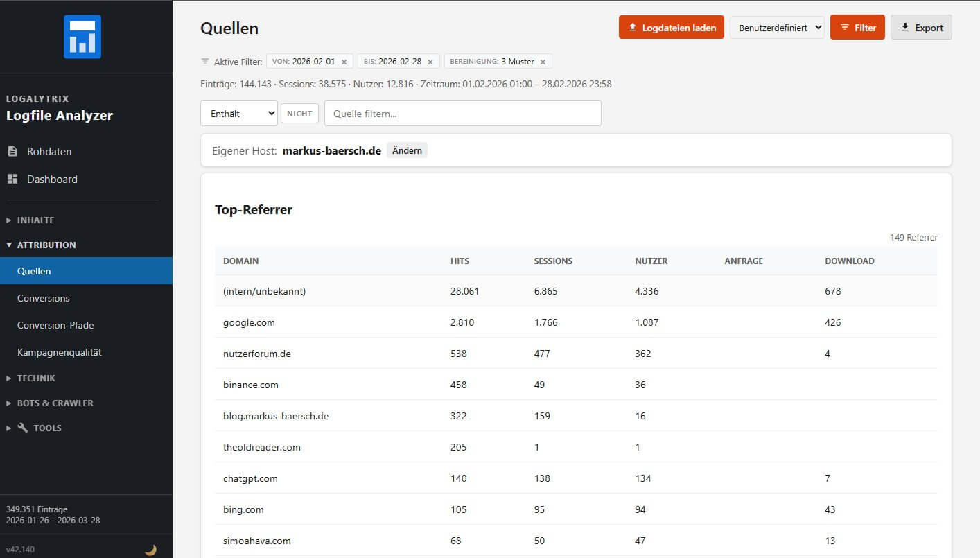Remove the VON 2026-02-01 filter chip
This screenshot has height=558, width=980.
pos(344,62)
